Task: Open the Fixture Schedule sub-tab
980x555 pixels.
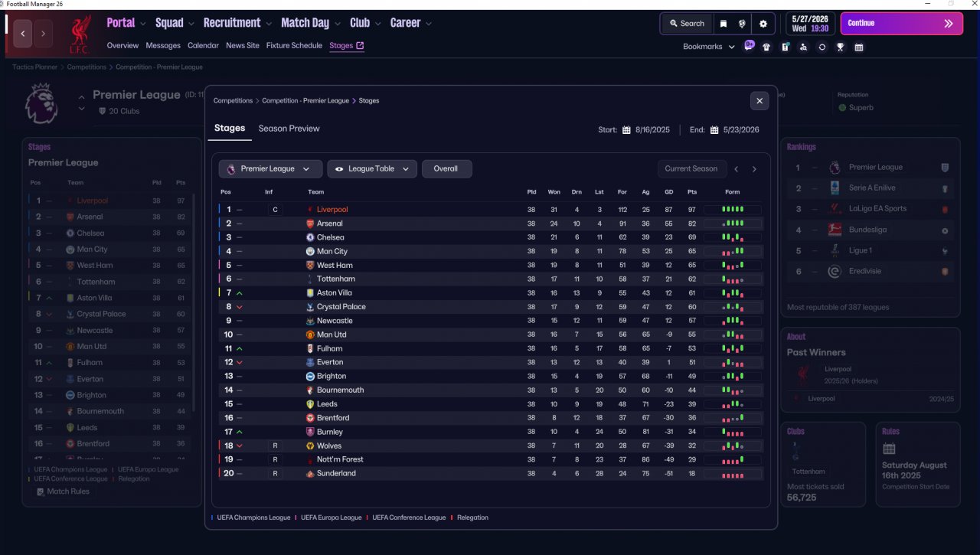Action: 294,46
